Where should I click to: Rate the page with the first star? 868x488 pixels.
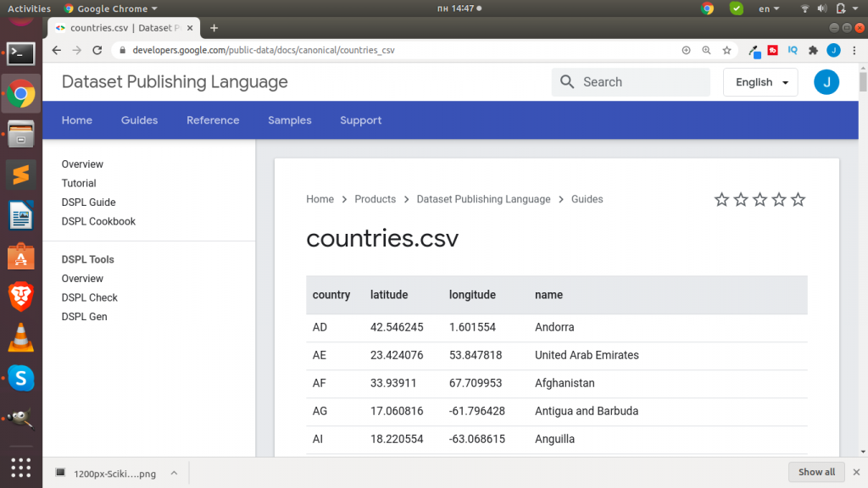point(722,199)
